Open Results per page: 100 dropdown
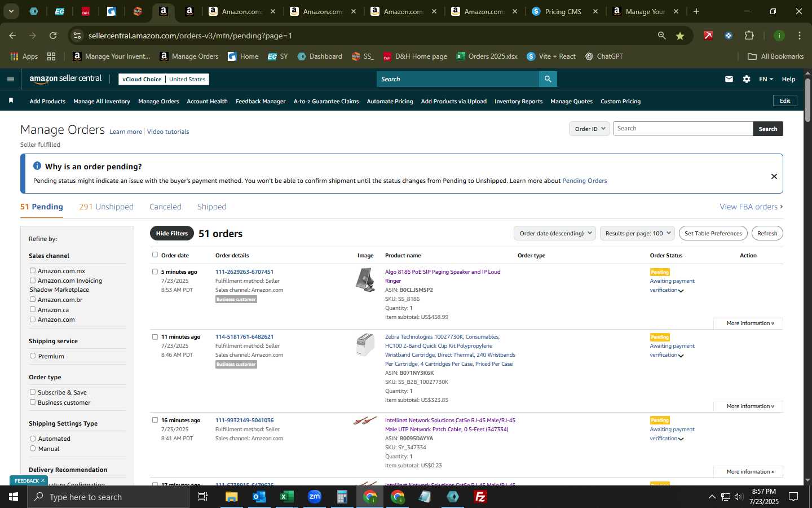Viewport: 812px width, 508px height. click(x=637, y=233)
